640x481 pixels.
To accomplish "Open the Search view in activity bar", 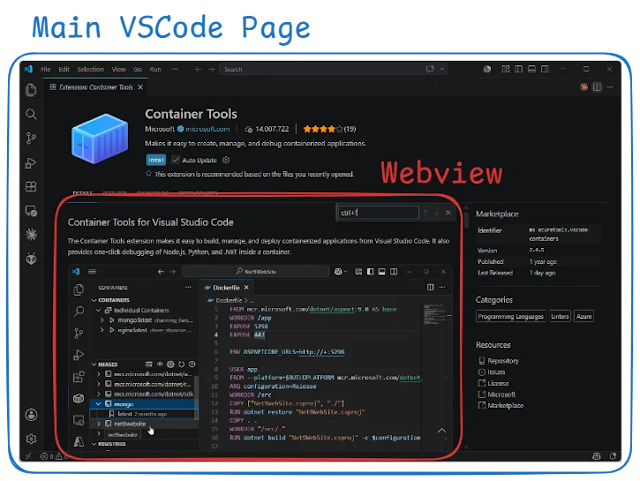I will click(x=31, y=114).
